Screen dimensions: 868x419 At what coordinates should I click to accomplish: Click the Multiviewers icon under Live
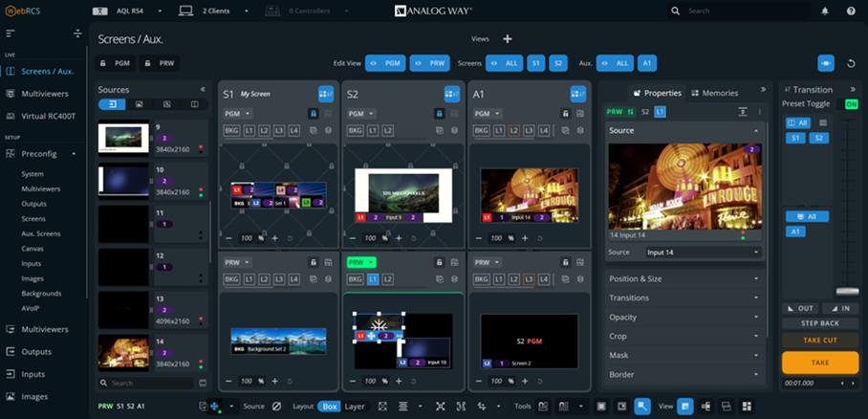click(x=11, y=94)
